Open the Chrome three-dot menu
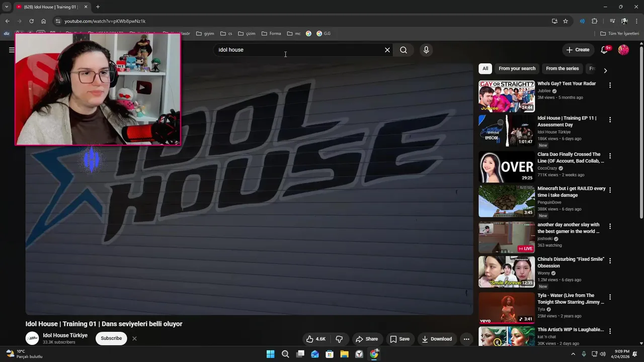 [x=637, y=21]
